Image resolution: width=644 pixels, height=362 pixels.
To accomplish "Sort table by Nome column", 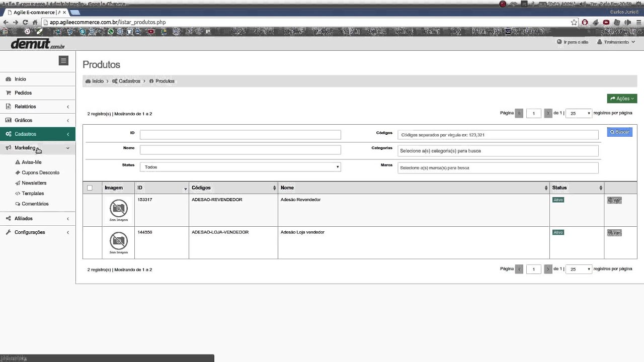I will pos(414,188).
